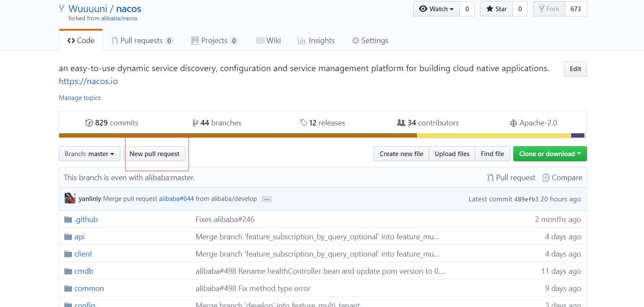
Task: Open 'alibaba#498 Fix method type error' commit
Action: click(253, 288)
